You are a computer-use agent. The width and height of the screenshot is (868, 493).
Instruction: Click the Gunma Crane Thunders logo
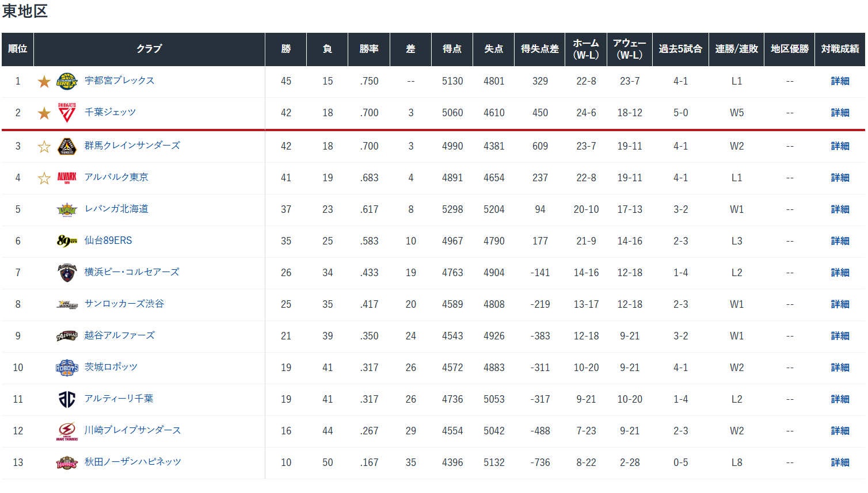pos(67,146)
